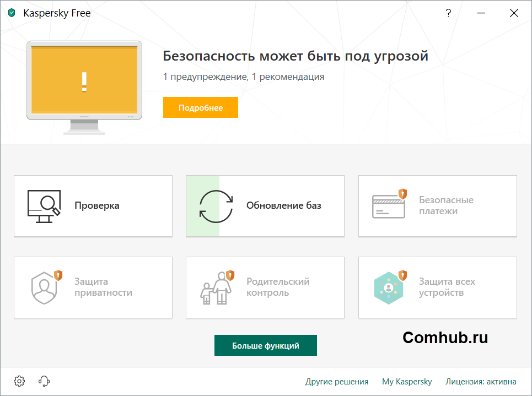
Task: Click the Проверка scan monitor icon
Action: [44, 206]
